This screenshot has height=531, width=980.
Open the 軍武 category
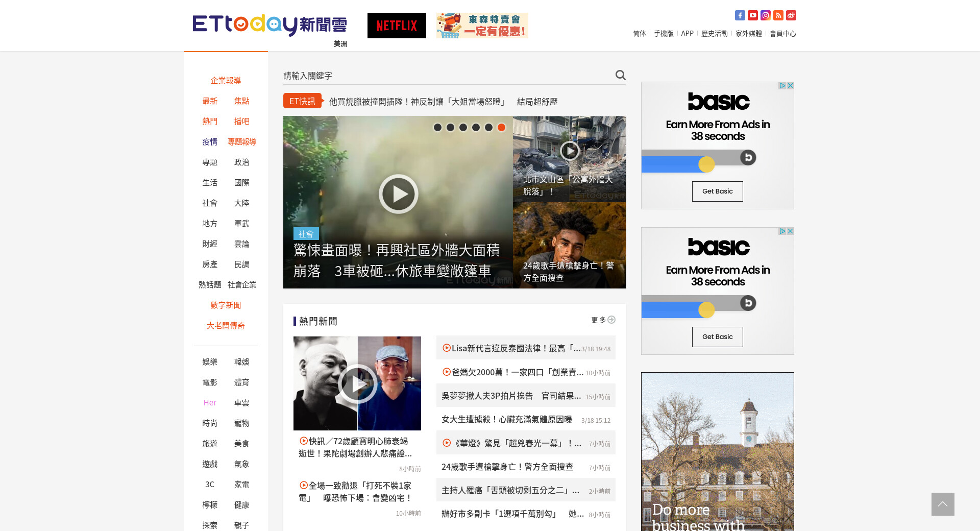click(242, 224)
